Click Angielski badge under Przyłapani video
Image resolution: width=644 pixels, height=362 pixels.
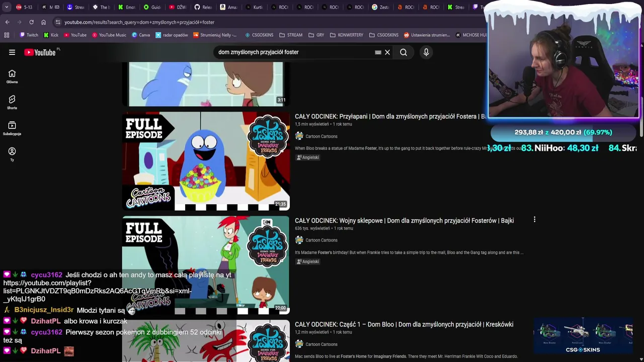[x=308, y=157]
